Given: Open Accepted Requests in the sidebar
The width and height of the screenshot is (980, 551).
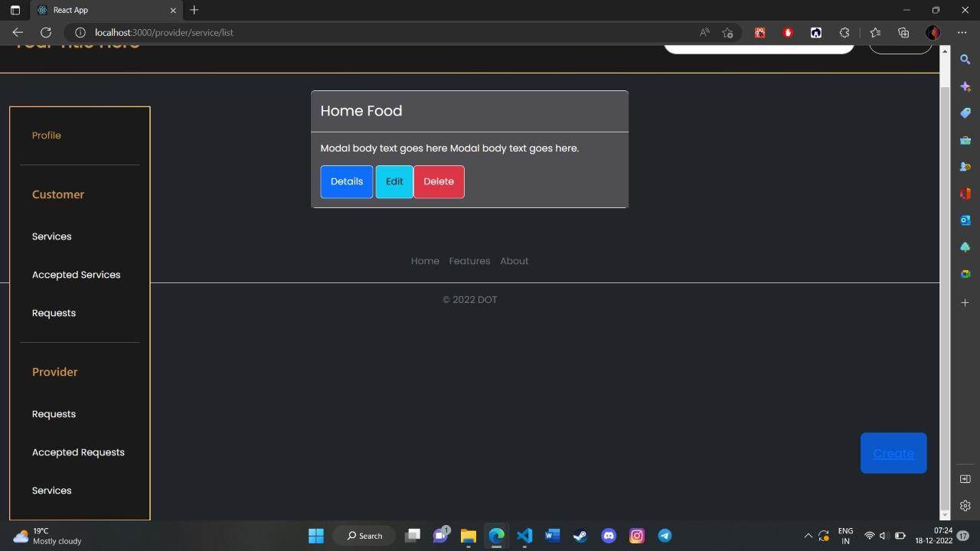Looking at the screenshot, I should 78,452.
